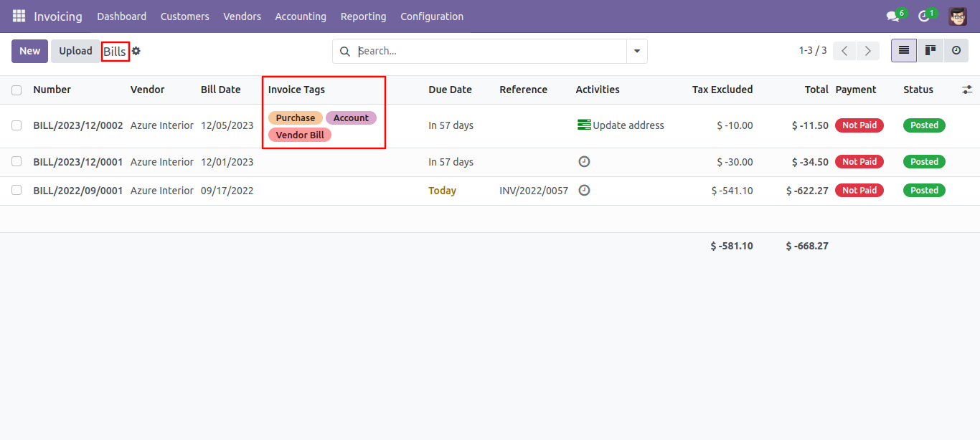Sort by the Number column header
Image resolution: width=980 pixels, height=440 pixels.
pyautogui.click(x=52, y=90)
